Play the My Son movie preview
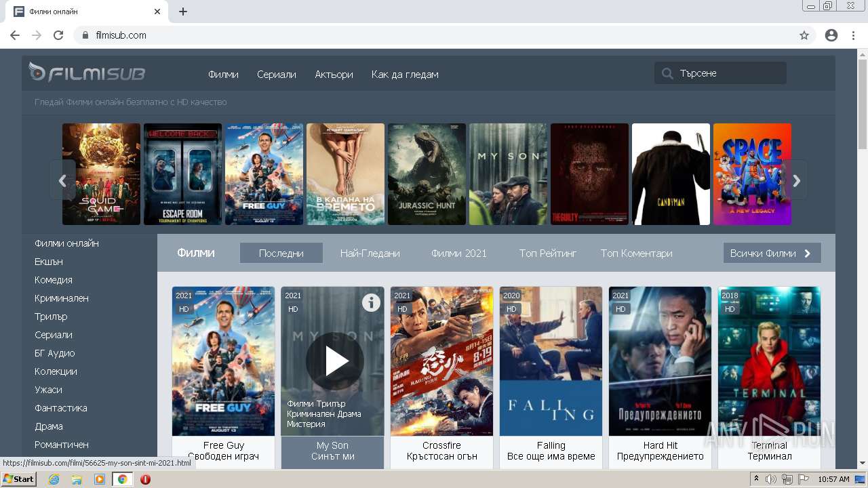This screenshot has width=868, height=488. click(x=335, y=361)
